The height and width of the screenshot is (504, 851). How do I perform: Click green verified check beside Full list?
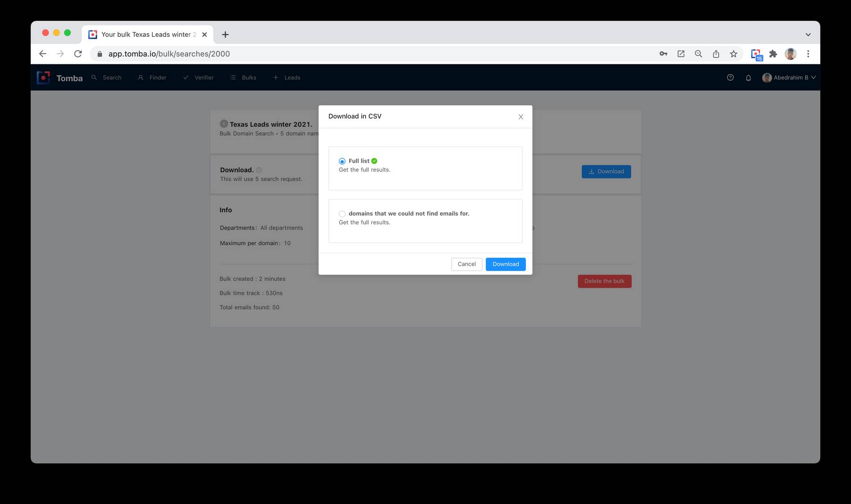[x=374, y=161]
